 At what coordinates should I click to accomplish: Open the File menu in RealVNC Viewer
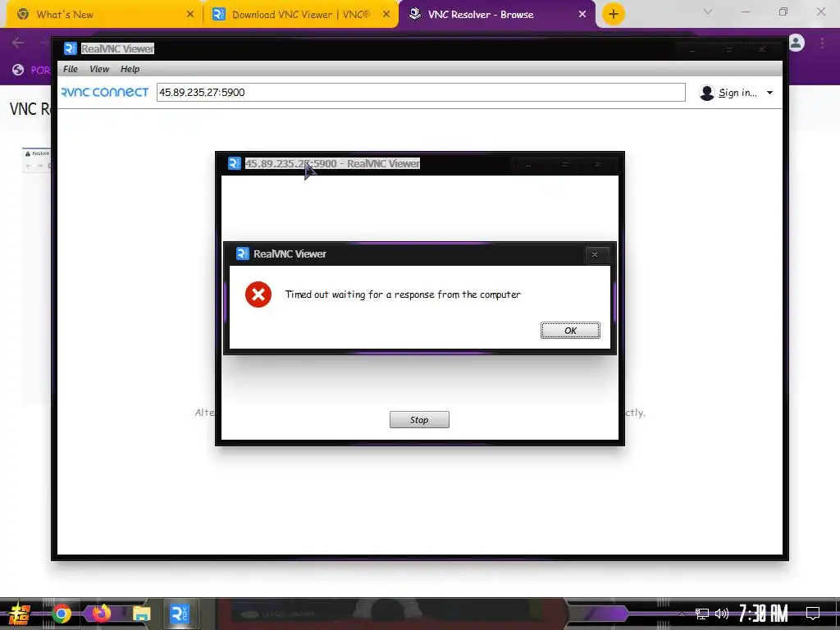point(71,69)
